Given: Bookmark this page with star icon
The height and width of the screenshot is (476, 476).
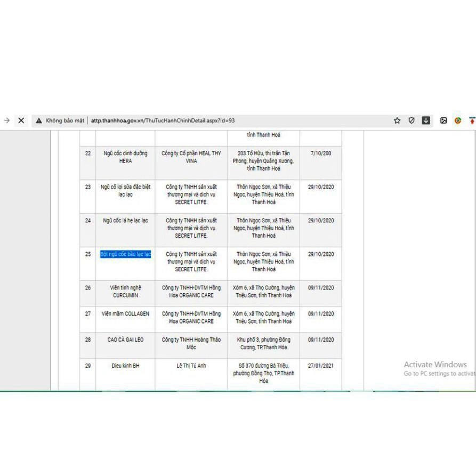Looking at the screenshot, I should [397, 120].
